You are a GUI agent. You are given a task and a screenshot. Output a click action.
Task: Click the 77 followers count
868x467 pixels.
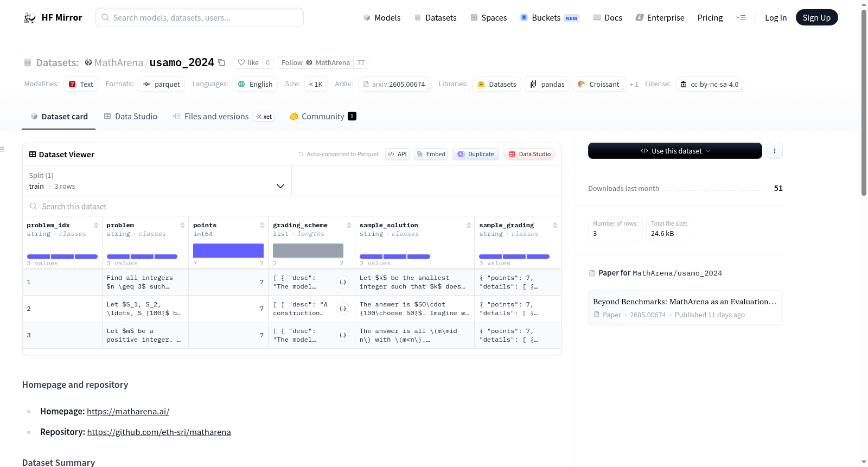click(x=361, y=62)
